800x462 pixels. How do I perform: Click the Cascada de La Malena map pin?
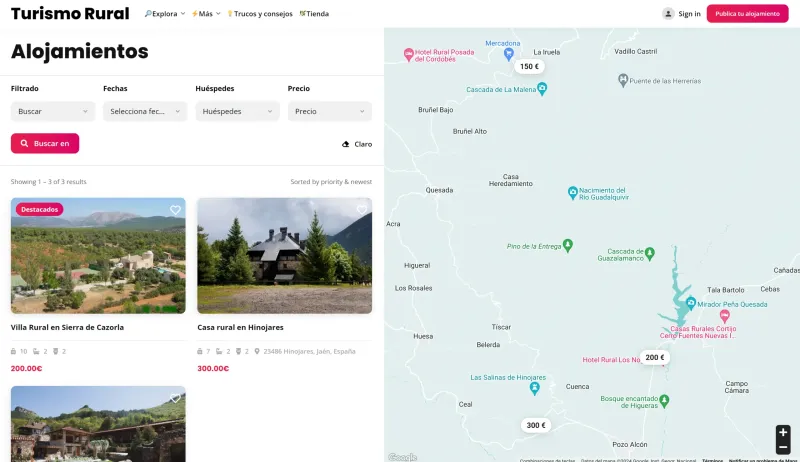click(542, 89)
